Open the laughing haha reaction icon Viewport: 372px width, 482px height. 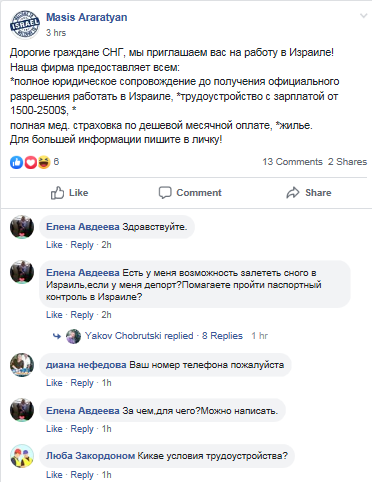click(44, 162)
